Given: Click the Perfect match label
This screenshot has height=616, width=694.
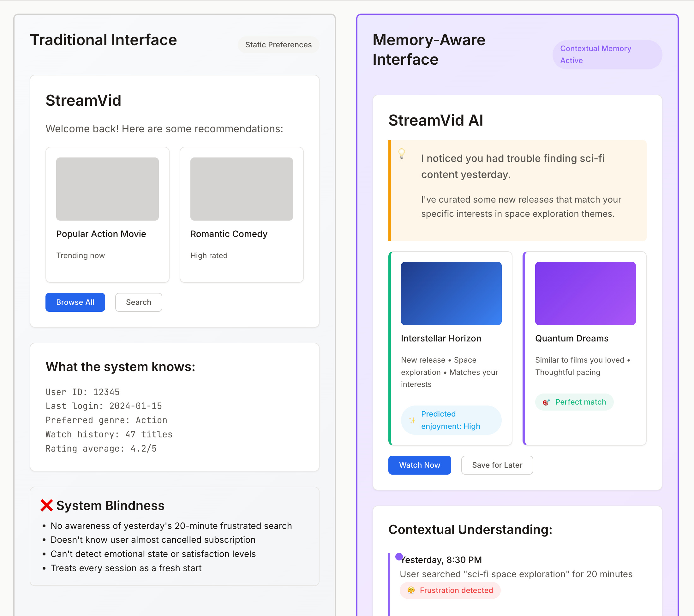Looking at the screenshot, I should pyautogui.click(x=580, y=402).
